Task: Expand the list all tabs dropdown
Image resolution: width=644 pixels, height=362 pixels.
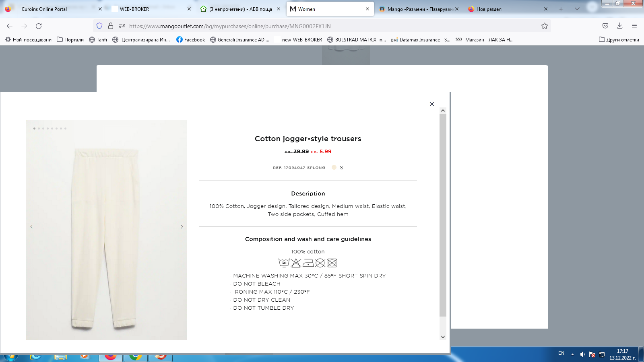Action: 577,9
